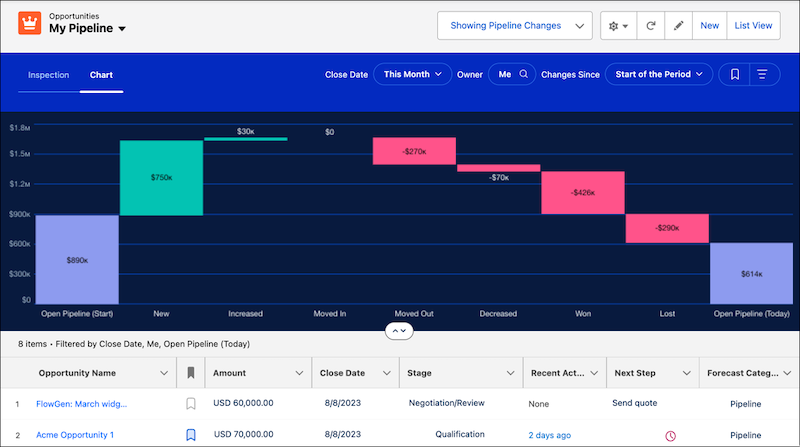This screenshot has width=800, height=447.
Task: Select the Chart tab
Action: coord(101,75)
